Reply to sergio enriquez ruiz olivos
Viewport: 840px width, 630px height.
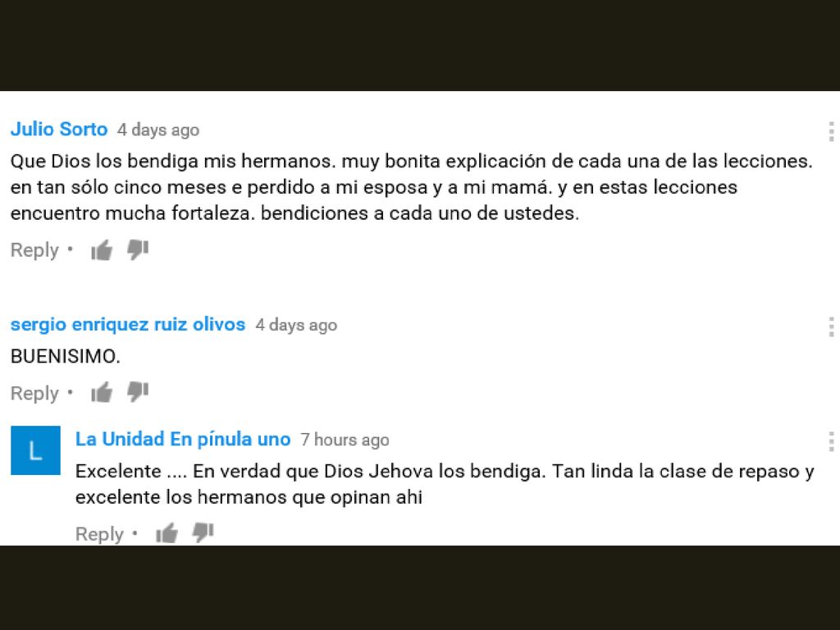click(x=34, y=393)
